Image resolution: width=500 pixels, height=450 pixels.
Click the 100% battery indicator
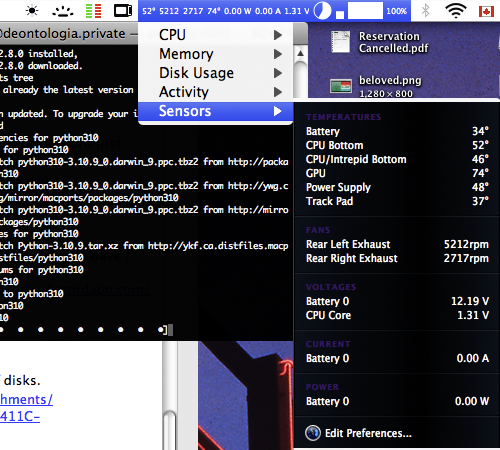point(396,11)
